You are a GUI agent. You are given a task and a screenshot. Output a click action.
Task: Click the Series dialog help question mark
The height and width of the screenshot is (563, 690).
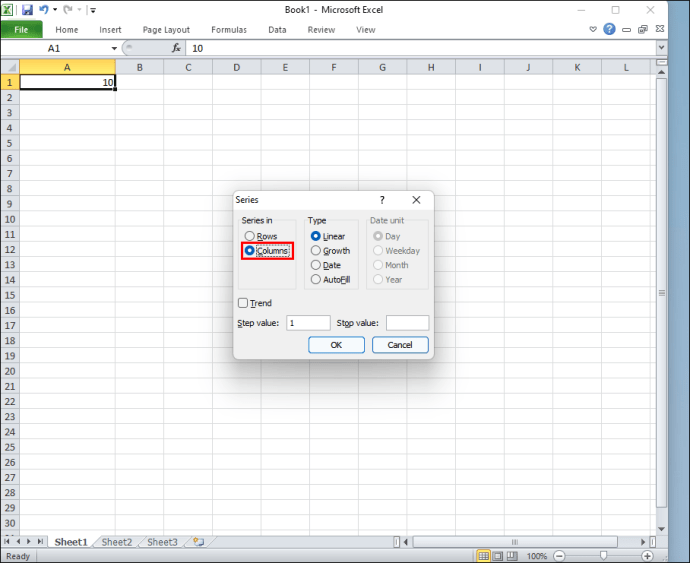pos(382,200)
